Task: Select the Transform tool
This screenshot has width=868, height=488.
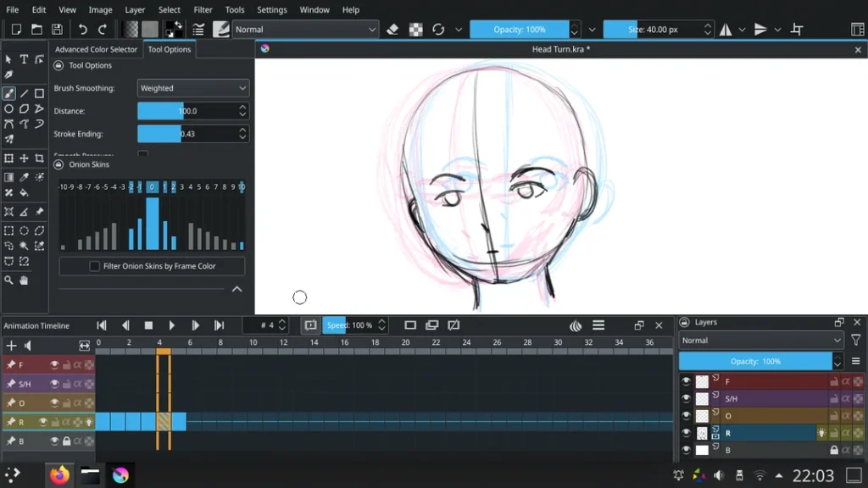Action: tap(8, 158)
